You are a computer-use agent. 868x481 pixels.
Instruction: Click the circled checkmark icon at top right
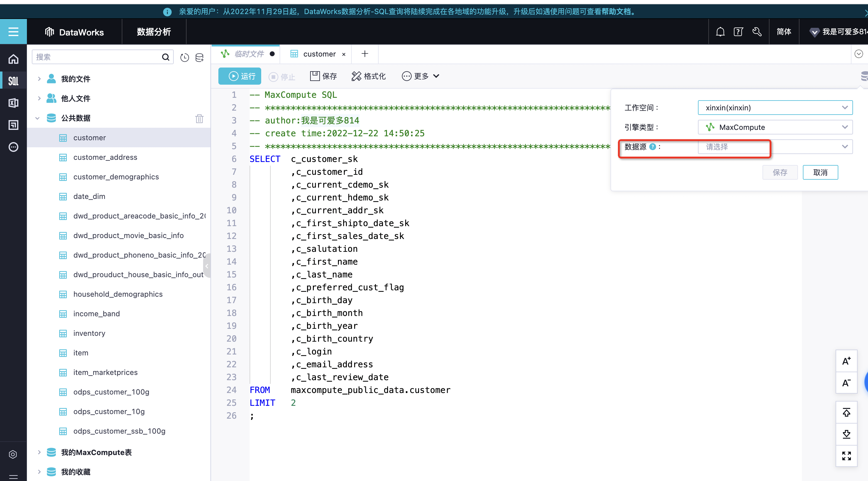(859, 54)
